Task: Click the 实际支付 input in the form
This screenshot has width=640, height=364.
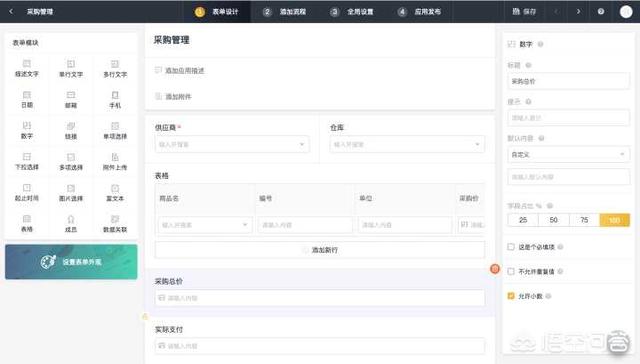Action: tap(320, 346)
